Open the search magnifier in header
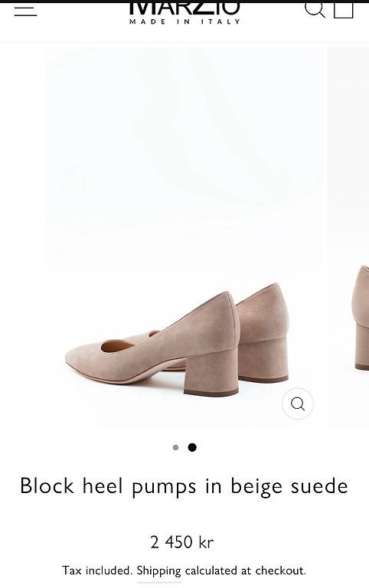 coord(314,9)
